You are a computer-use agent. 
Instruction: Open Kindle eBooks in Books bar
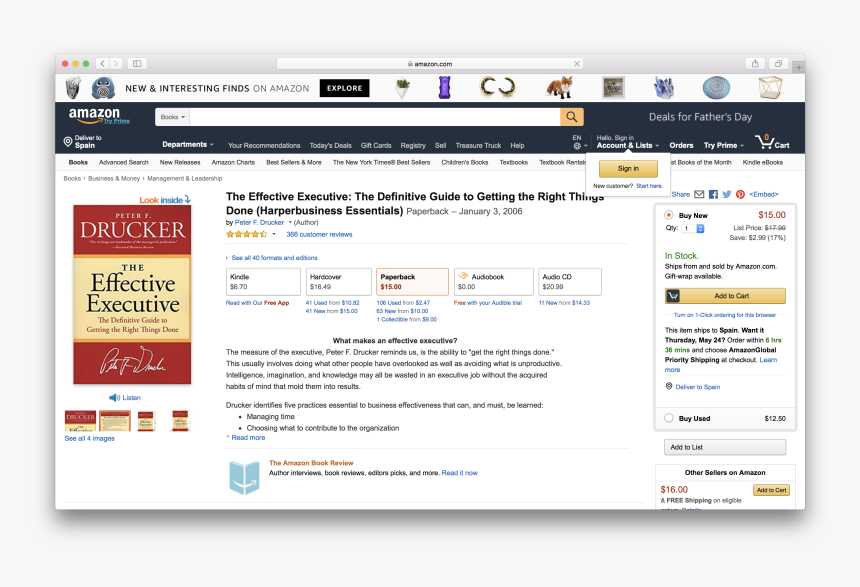tap(762, 162)
